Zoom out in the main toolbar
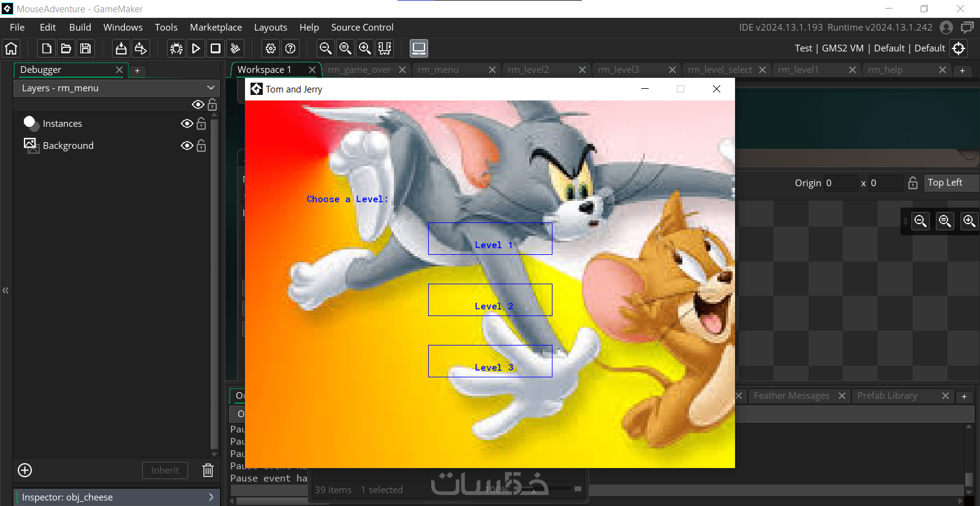980x506 pixels. coord(326,48)
